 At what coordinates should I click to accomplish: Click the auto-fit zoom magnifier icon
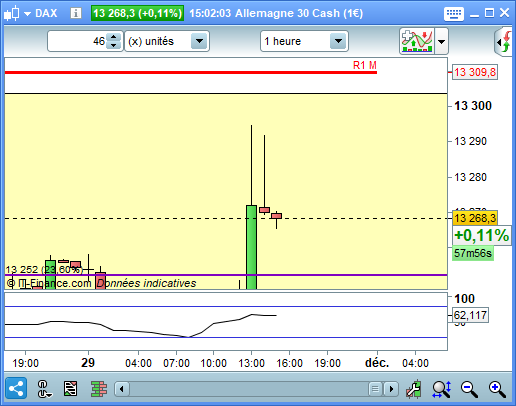442,389
